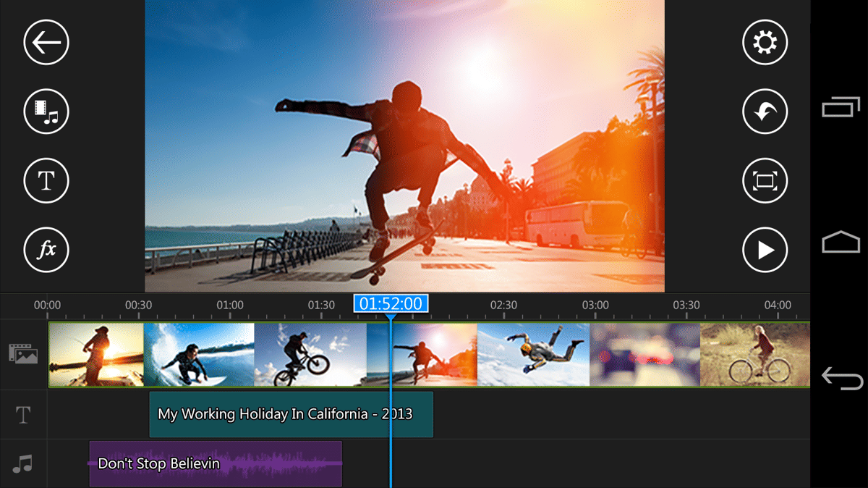Tap the Android recent apps button

click(x=841, y=108)
